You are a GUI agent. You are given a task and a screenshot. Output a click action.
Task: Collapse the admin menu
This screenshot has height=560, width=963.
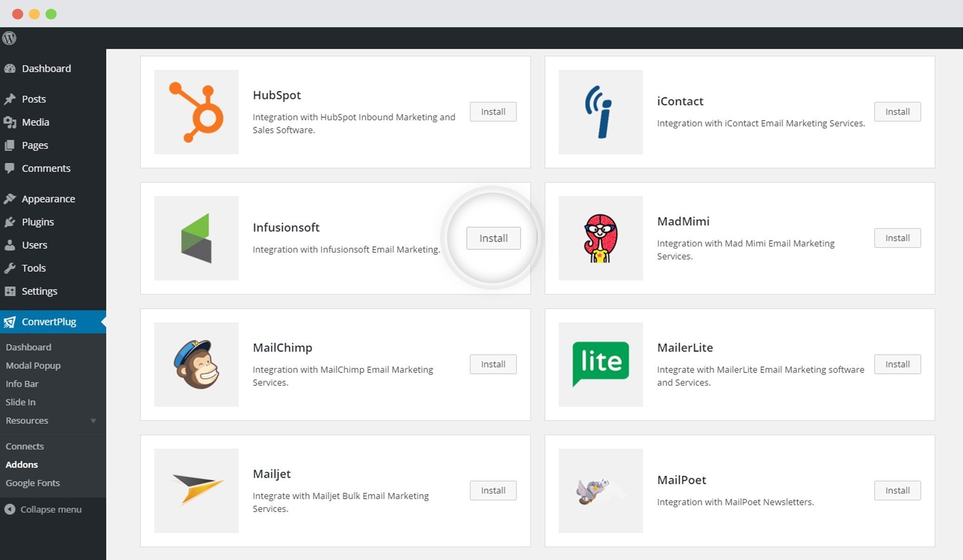[45, 509]
